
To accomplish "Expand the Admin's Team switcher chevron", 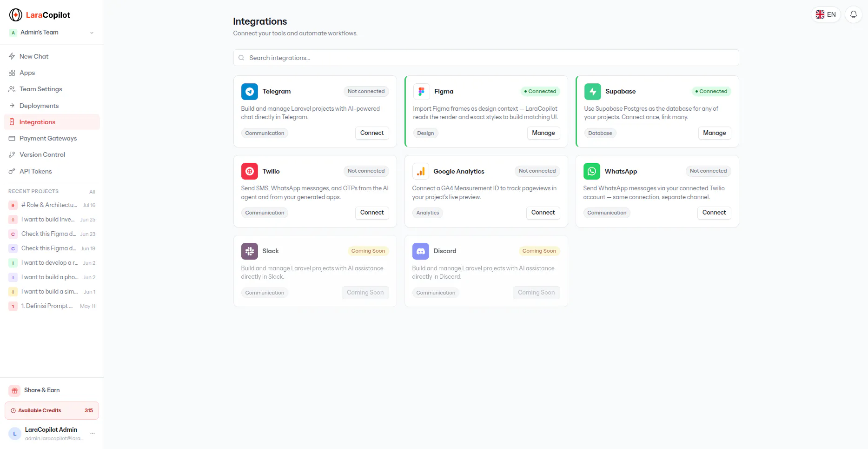I will tap(92, 33).
